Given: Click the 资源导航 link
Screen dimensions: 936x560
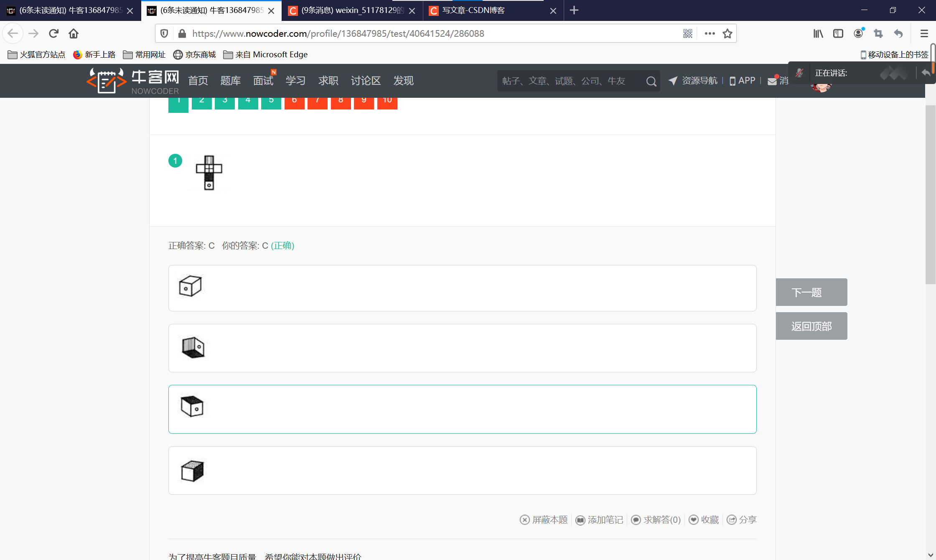Looking at the screenshot, I should 693,81.
